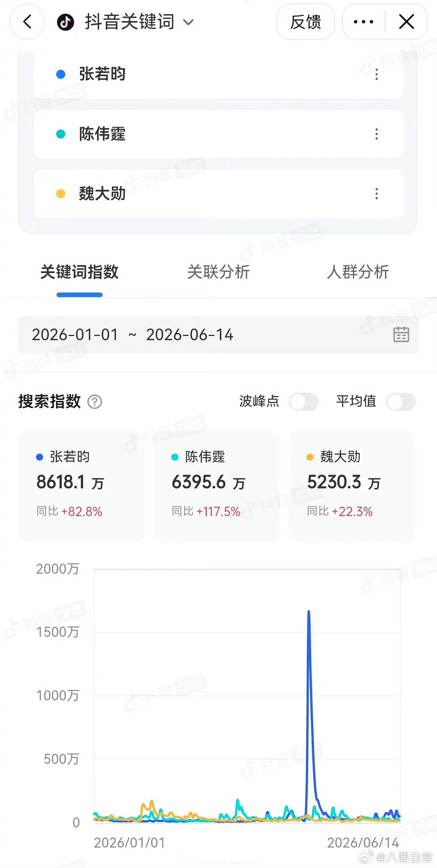The width and height of the screenshot is (437, 868).
Task: Close the mini program with X
Action: coord(406,22)
